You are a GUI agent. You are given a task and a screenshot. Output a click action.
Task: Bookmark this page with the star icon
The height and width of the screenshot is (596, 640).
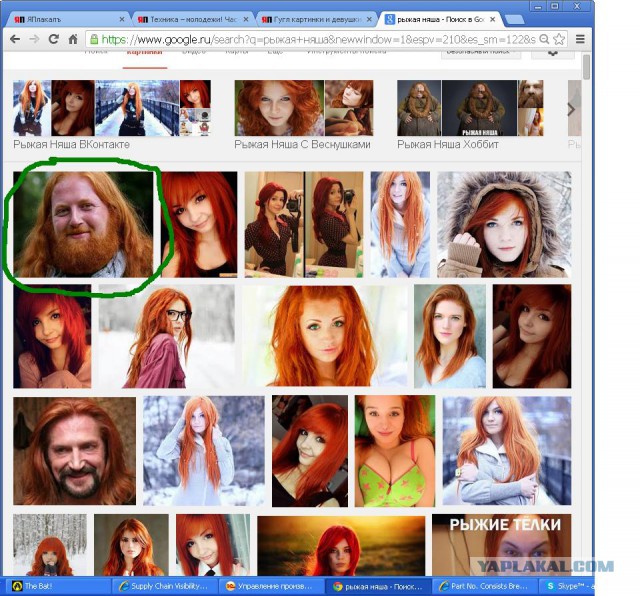pos(559,39)
